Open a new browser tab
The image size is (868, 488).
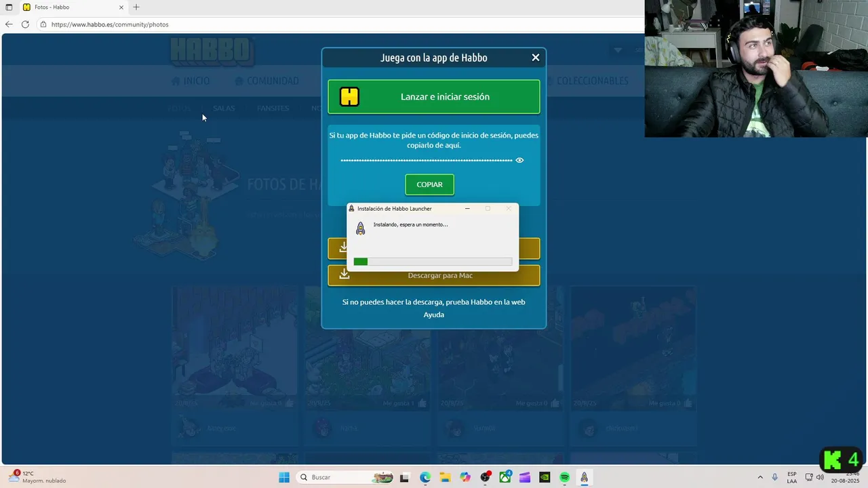click(136, 7)
